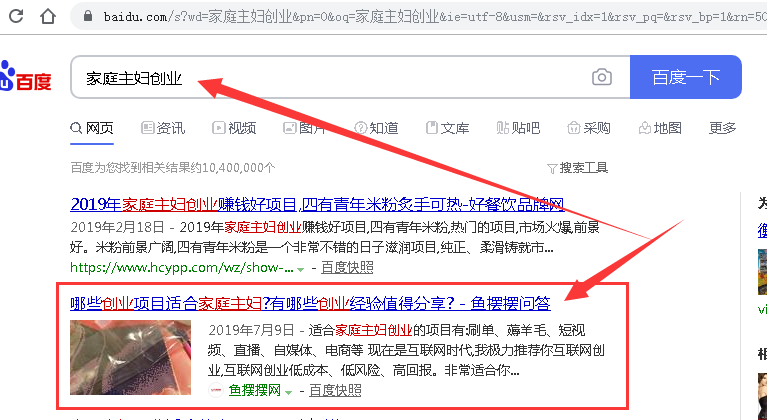
Task: Switch to the 资讯 tab
Action: coord(163,128)
